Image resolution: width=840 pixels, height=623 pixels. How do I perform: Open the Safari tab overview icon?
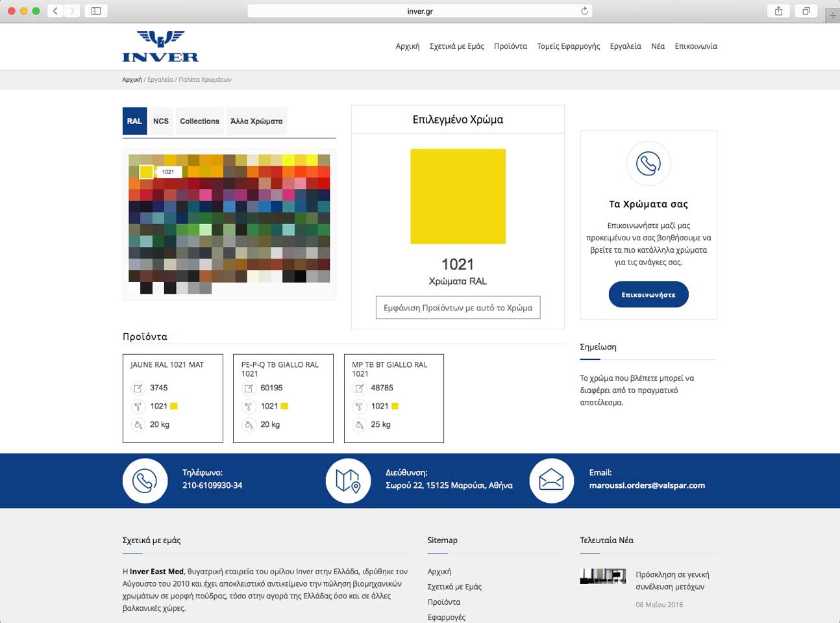click(x=806, y=11)
